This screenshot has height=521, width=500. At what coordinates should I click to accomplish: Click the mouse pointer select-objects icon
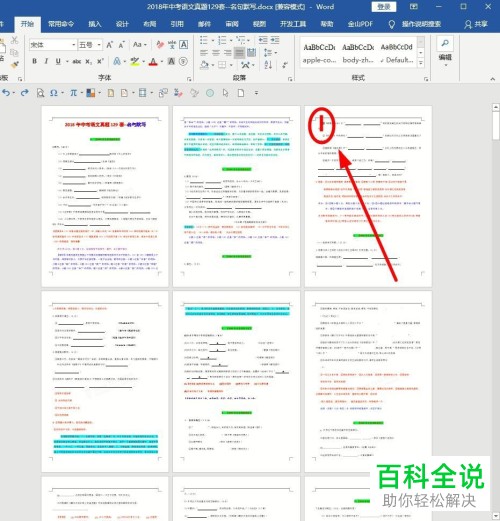pyautogui.click(x=226, y=93)
